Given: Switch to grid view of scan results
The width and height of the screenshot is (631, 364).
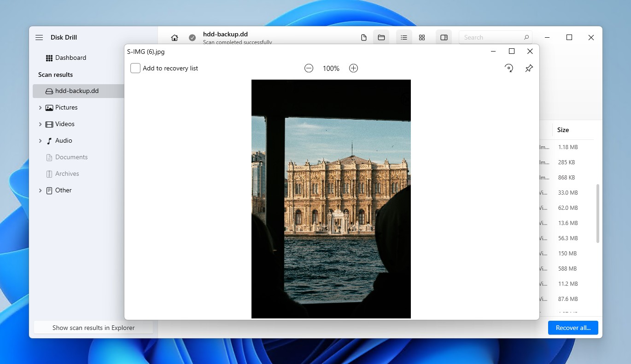Looking at the screenshot, I should click(x=422, y=37).
